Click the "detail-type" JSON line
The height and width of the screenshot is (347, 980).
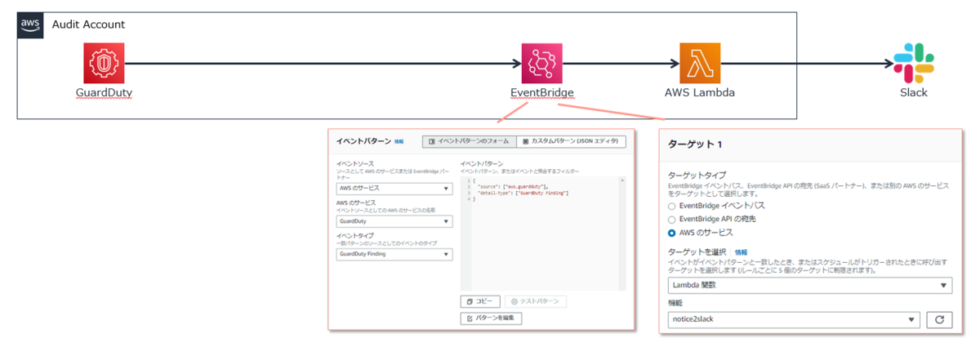(523, 193)
